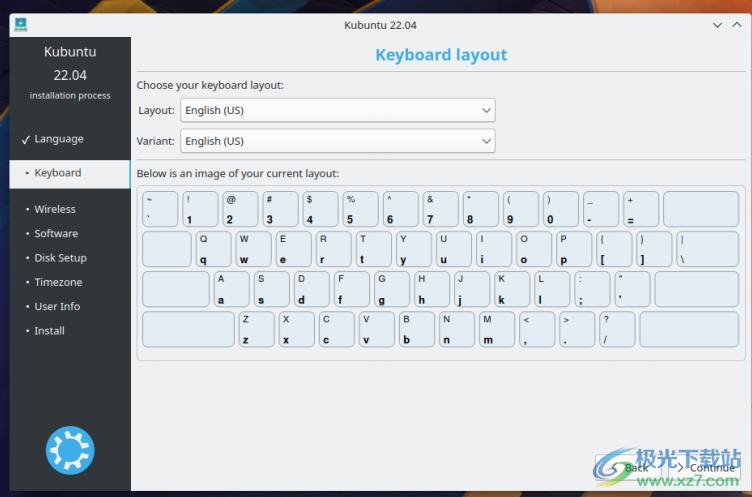Click the semicolon and colon key

pyautogui.click(x=592, y=289)
